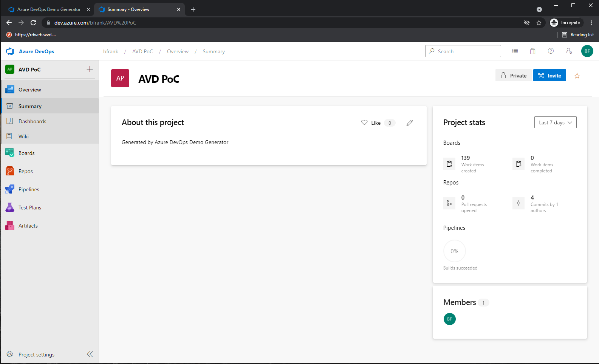Click the Invite button
This screenshot has width=599, height=364.
pyautogui.click(x=549, y=76)
